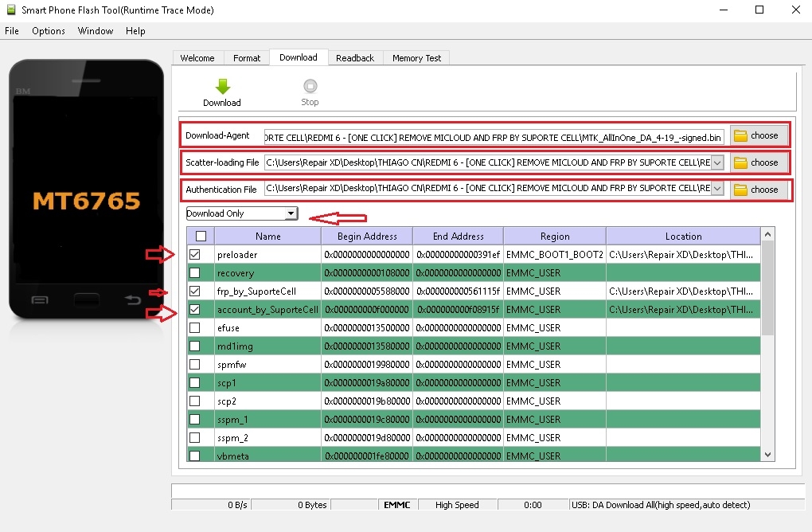Click the download progress bar

488,490
